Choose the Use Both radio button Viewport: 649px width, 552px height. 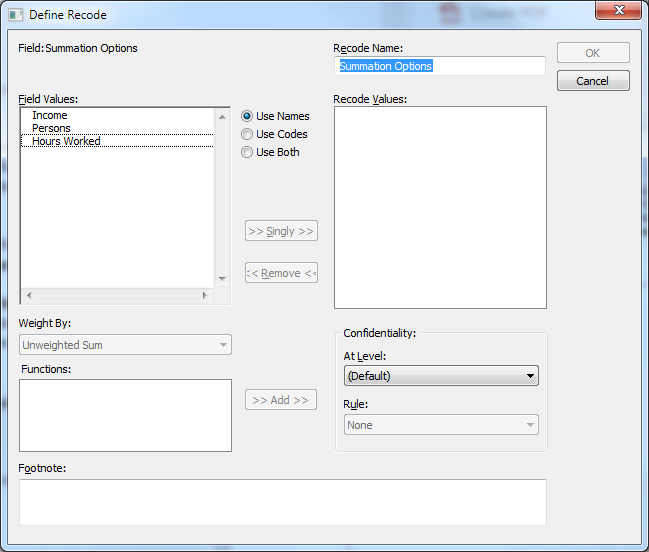pos(247,152)
